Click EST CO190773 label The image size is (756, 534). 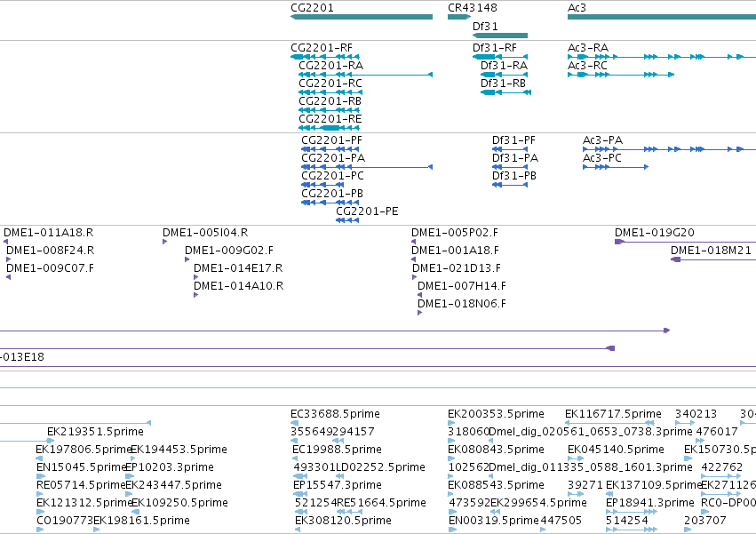click(65, 521)
